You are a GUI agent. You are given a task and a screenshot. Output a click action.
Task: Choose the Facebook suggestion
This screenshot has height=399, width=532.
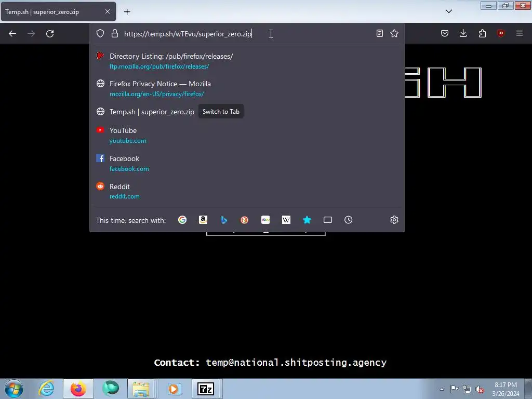[x=247, y=163]
